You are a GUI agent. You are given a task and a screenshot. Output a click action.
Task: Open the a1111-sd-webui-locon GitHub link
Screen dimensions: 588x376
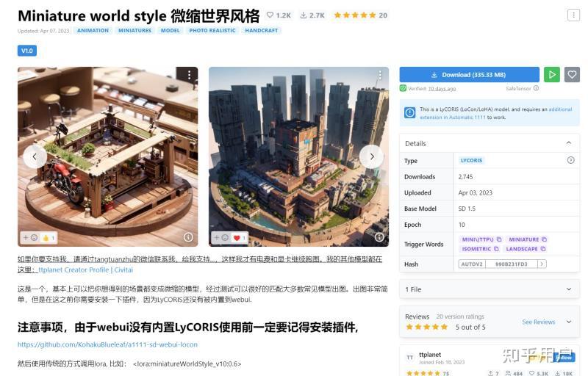coord(107,344)
